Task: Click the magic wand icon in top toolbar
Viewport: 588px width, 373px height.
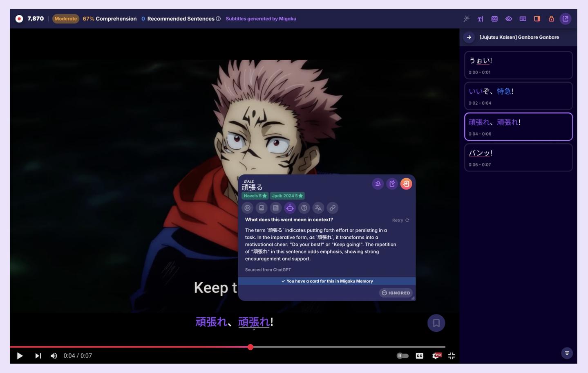Action: click(x=466, y=19)
